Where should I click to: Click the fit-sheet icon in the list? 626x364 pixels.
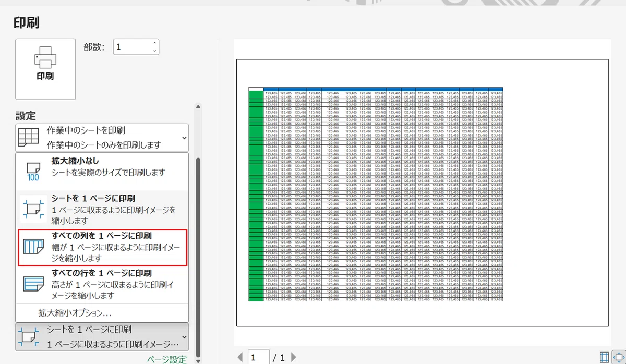point(33,209)
